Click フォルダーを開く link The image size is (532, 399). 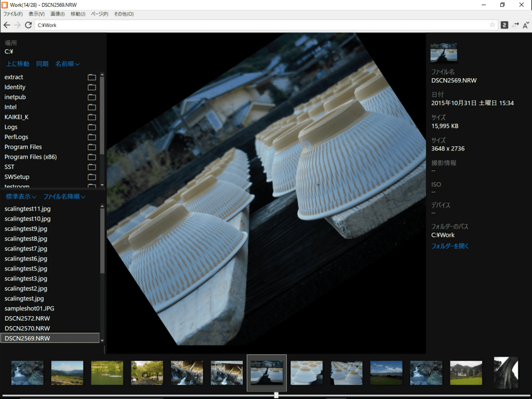(450, 246)
